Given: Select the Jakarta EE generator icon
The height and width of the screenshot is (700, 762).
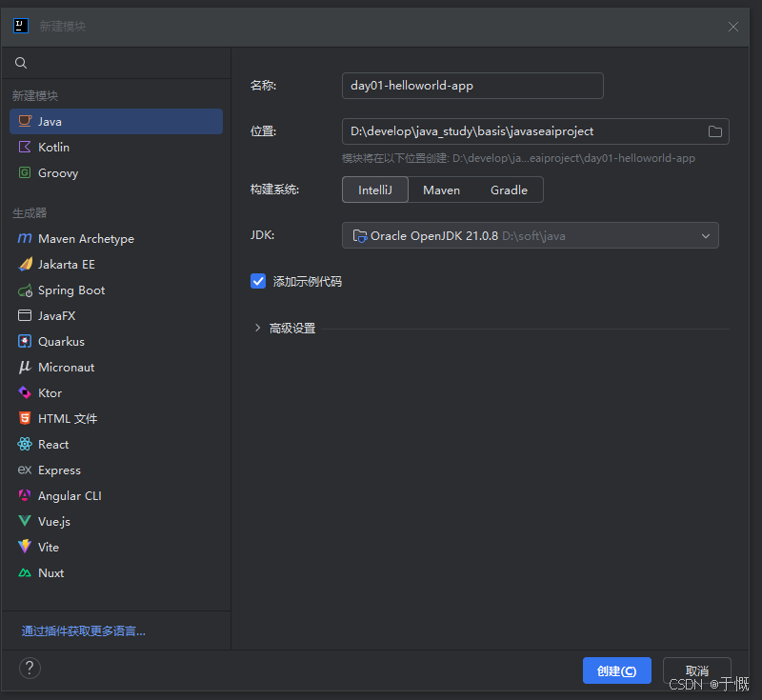Looking at the screenshot, I should click(x=25, y=264).
